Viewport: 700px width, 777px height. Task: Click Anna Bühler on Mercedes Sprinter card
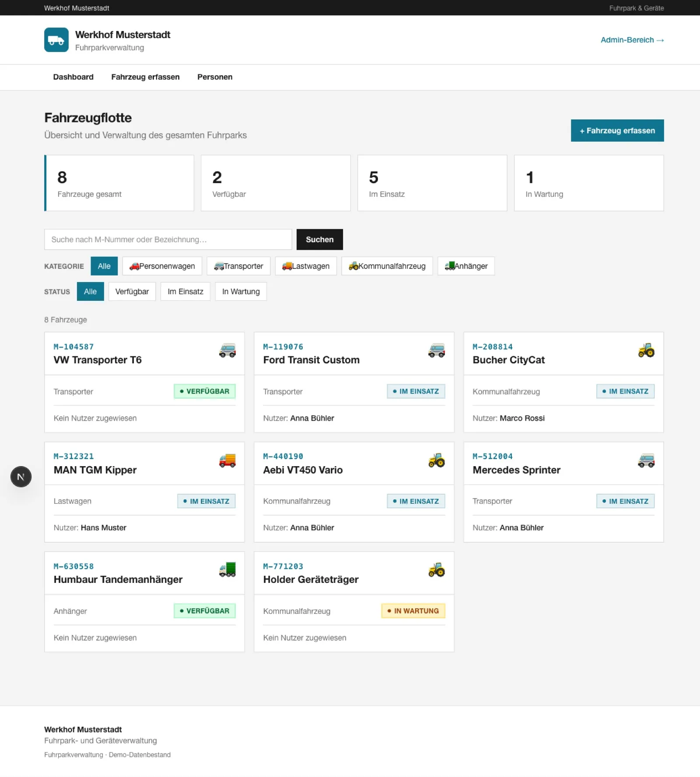(522, 528)
